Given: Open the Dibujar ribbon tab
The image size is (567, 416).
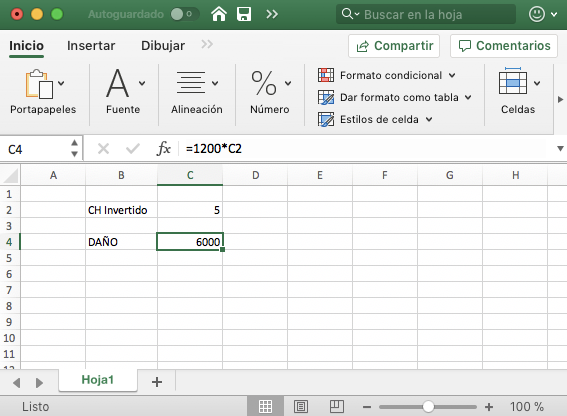Looking at the screenshot, I should coord(163,46).
